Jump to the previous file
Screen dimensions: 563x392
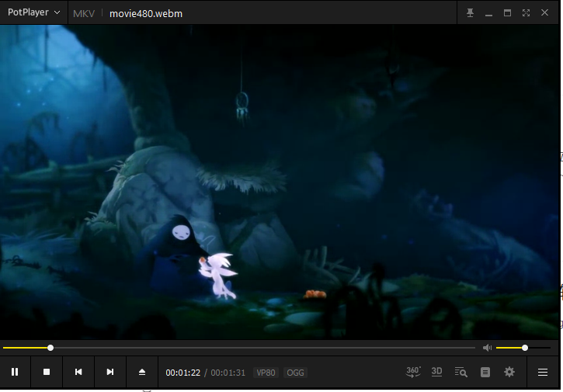78,372
